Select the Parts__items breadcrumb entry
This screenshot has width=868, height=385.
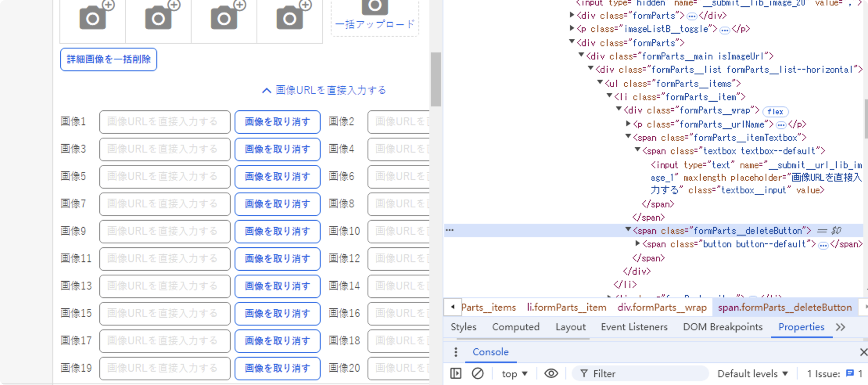488,308
